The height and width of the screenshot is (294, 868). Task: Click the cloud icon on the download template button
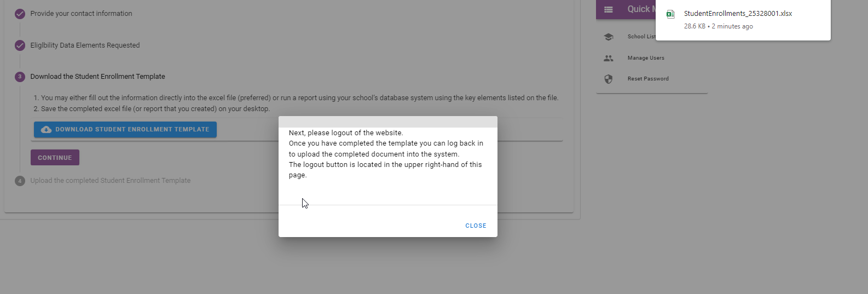click(x=47, y=130)
